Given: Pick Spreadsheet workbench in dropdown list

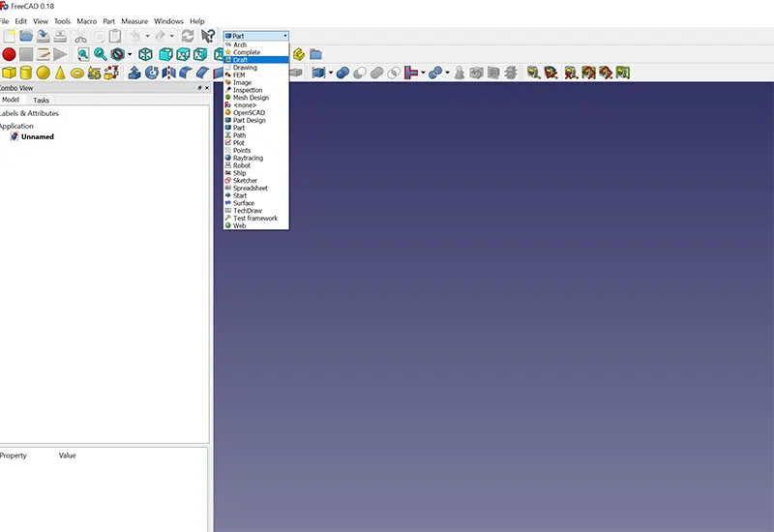Looking at the screenshot, I should click(256, 188).
